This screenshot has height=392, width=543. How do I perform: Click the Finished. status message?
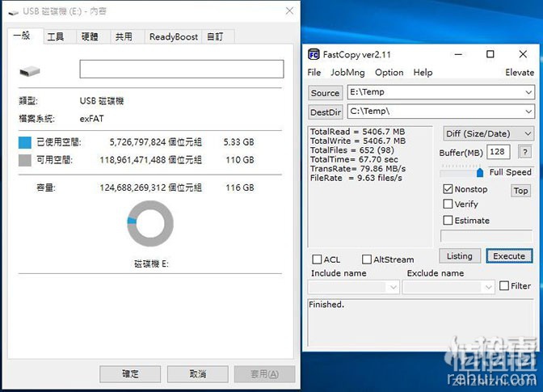(x=326, y=305)
